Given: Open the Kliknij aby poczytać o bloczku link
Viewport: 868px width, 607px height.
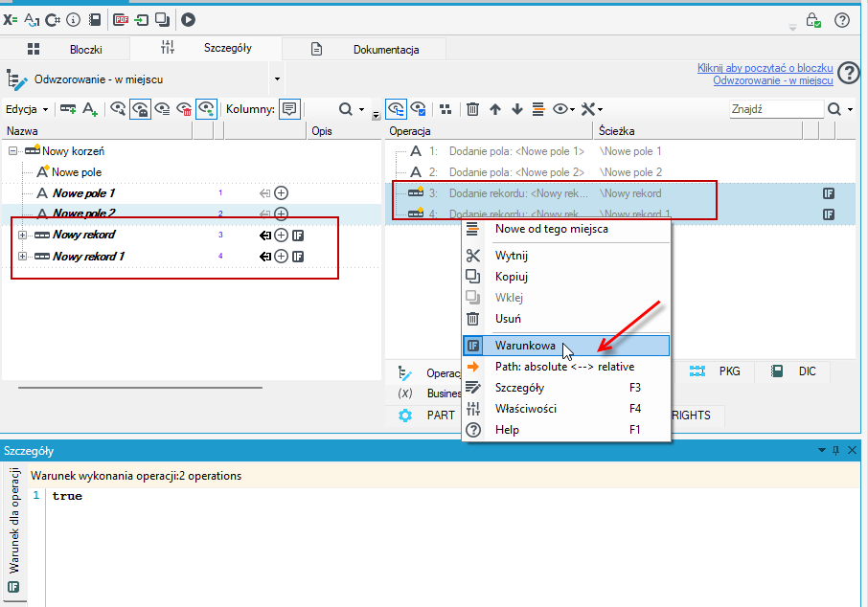Looking at the screenshot, I should pyautogui.click(x=765, y=68).
